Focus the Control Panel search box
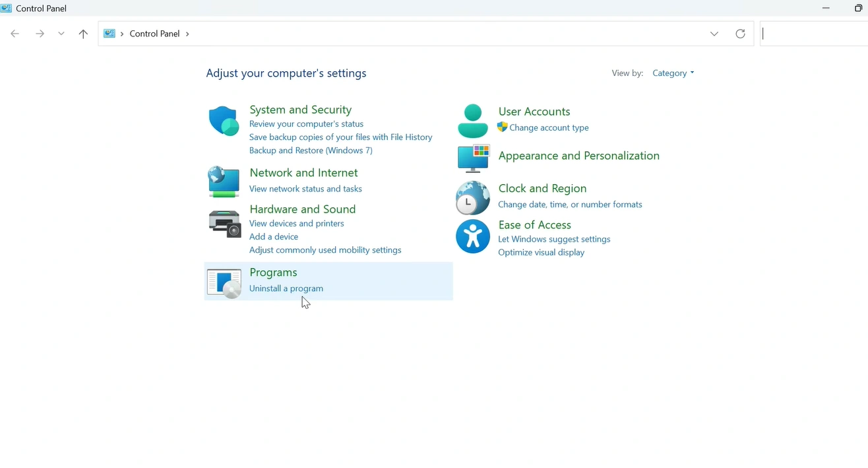This screenshot has width=868, height=468. tap(815, 34)
